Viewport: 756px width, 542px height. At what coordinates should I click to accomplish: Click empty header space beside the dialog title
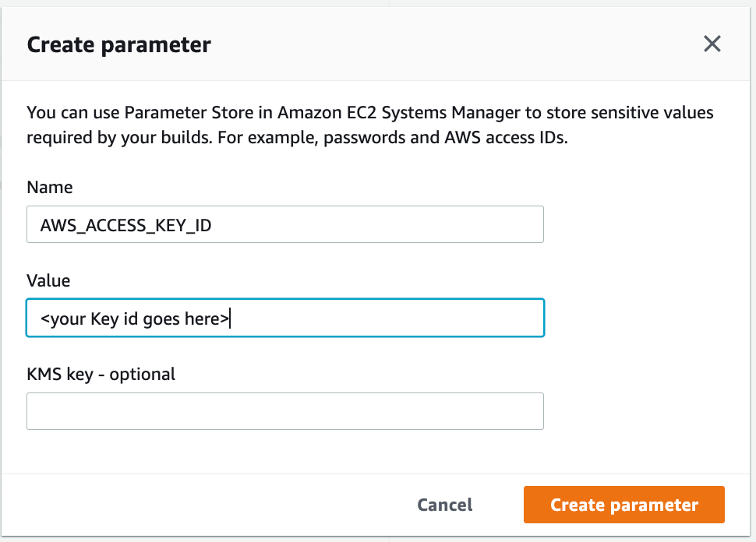tap(452, 44)
